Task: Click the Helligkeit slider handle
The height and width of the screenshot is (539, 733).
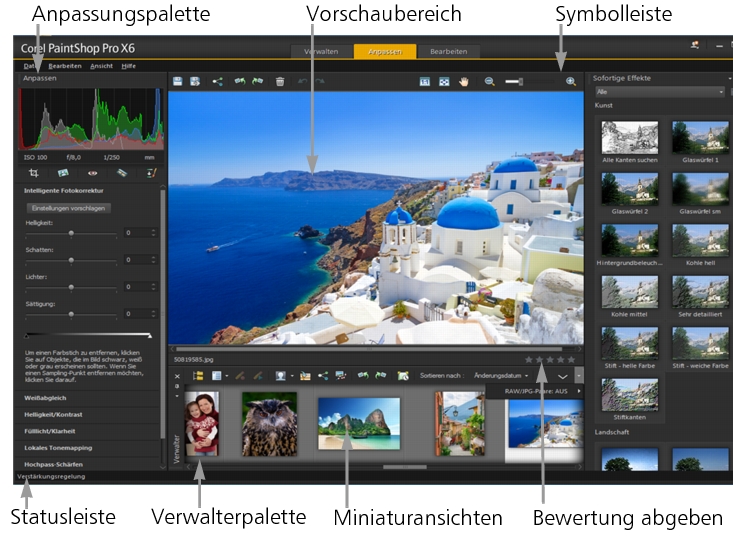Action: click(71, 232)
